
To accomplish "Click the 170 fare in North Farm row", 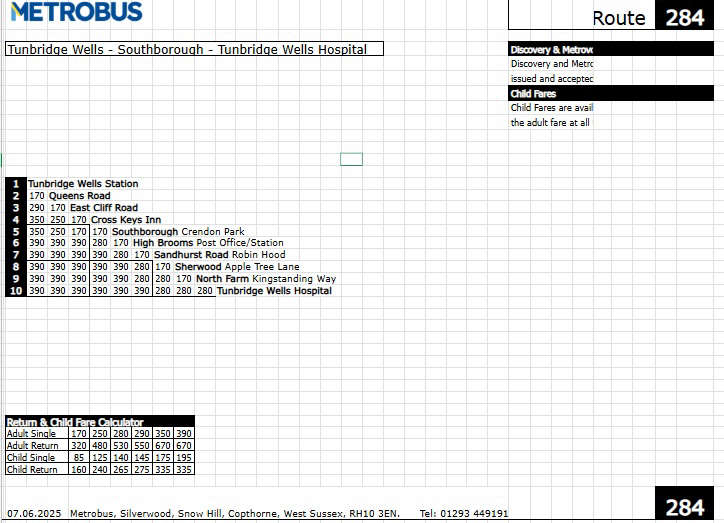I will (184, 279).
